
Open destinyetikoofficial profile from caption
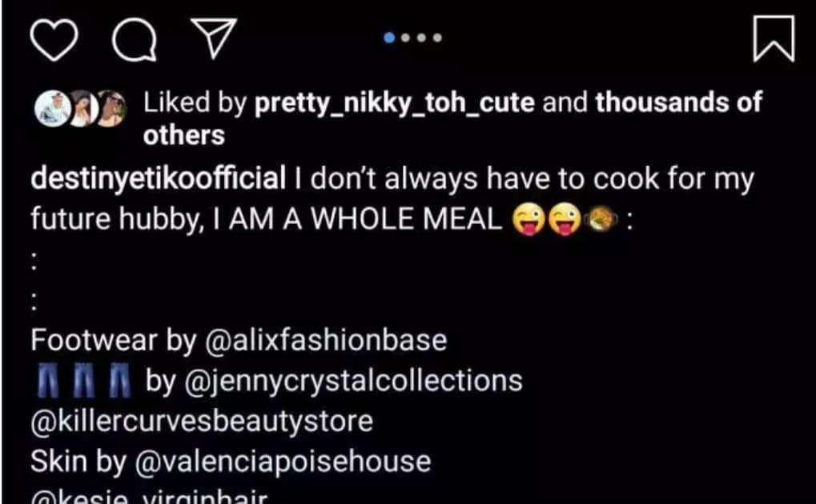[x=158, y=179]
